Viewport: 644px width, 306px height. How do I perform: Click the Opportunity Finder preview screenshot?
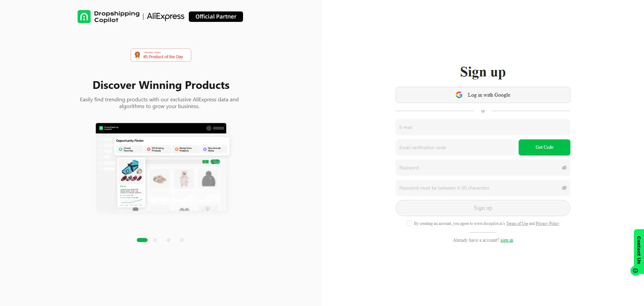coord(161,167)
